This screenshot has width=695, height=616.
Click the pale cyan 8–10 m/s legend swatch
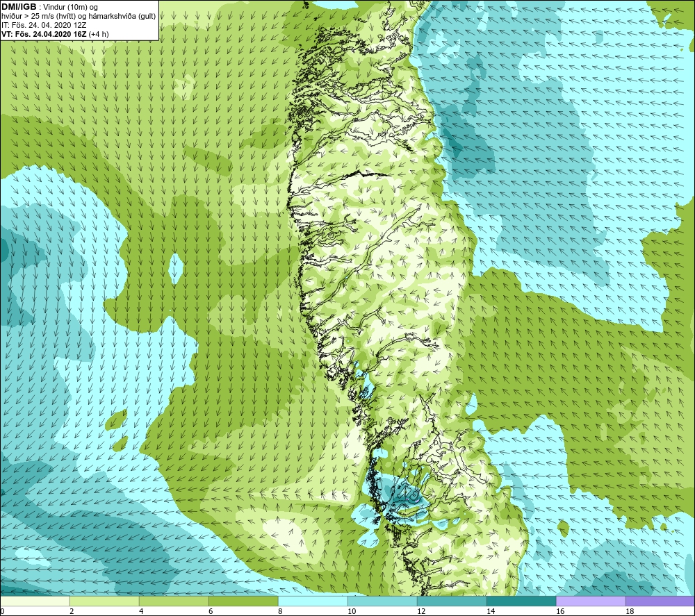(313, 601)
